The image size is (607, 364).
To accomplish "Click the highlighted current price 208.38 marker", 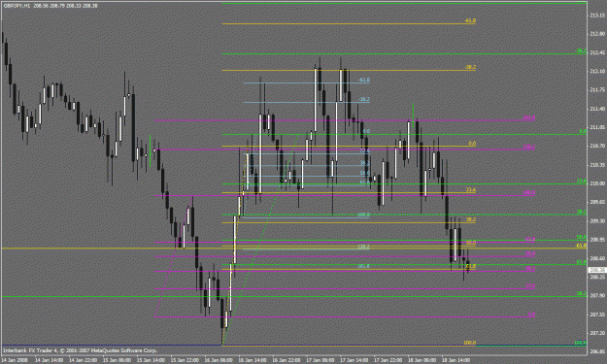I will 597,270.
